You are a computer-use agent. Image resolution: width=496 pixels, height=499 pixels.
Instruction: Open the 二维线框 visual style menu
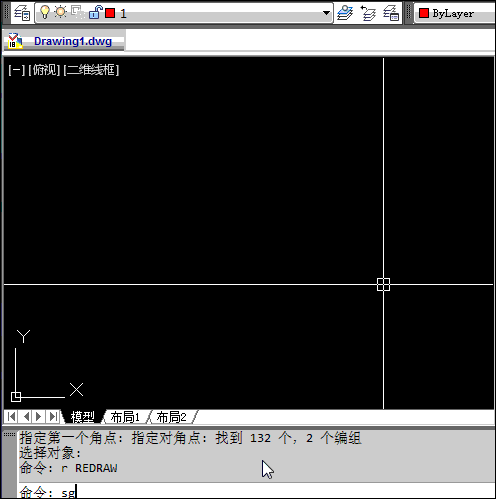point(91,70)
